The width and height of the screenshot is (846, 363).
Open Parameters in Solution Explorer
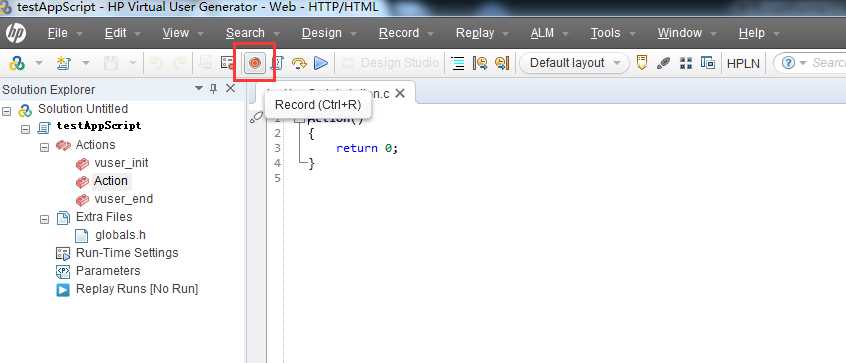[108, 271]
